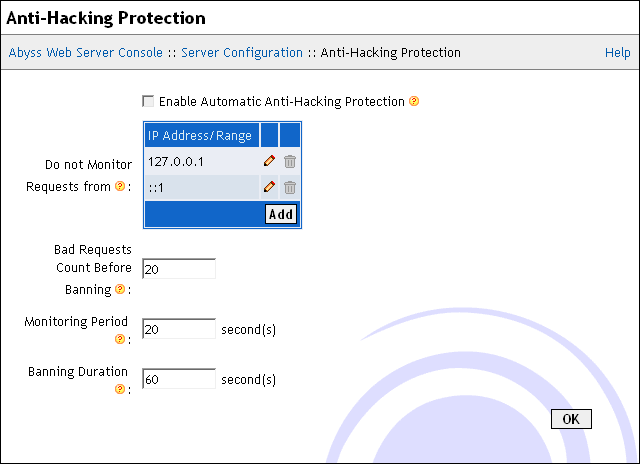Focus the Banning Duration input field
Image resolution: width=640 pixels, height=464 pixels.
tap(179, 379)
